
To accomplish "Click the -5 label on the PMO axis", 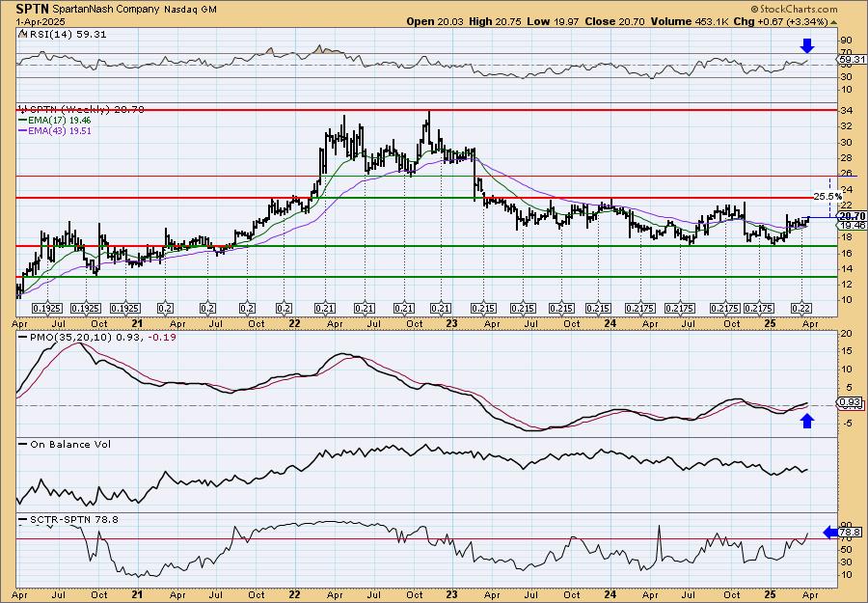I will click(847, 424).
